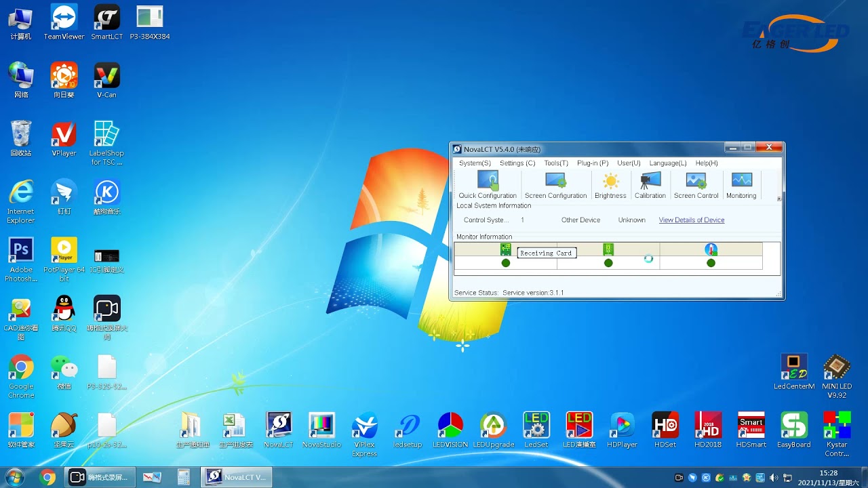This screenshot has width=868, height=488.
Task: Select the Adobe Photoshop desktop shortcut
Action: coord(21,260)
